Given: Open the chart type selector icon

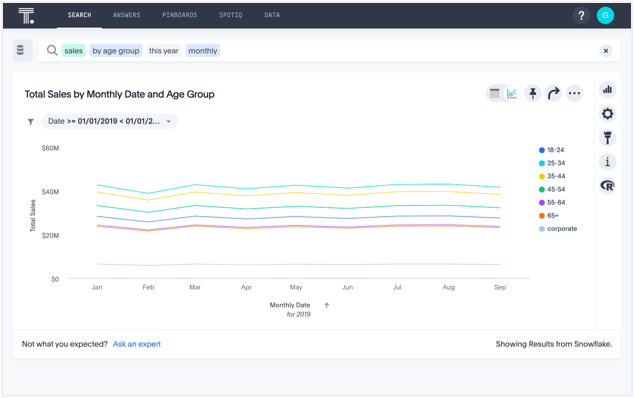Looking at the screenshot, I should [x=607, y=90].
